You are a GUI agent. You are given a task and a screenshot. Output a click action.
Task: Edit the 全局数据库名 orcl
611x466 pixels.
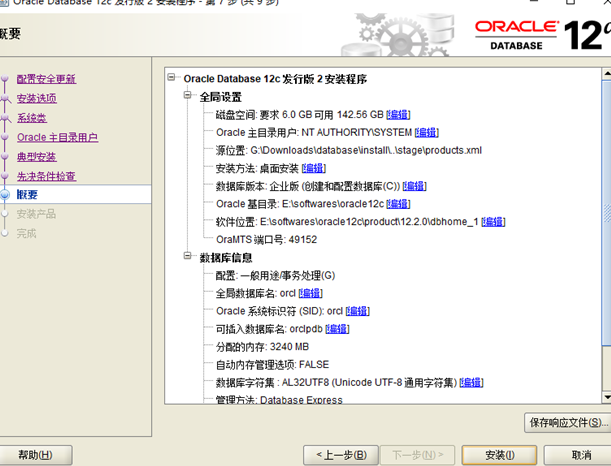311,293
